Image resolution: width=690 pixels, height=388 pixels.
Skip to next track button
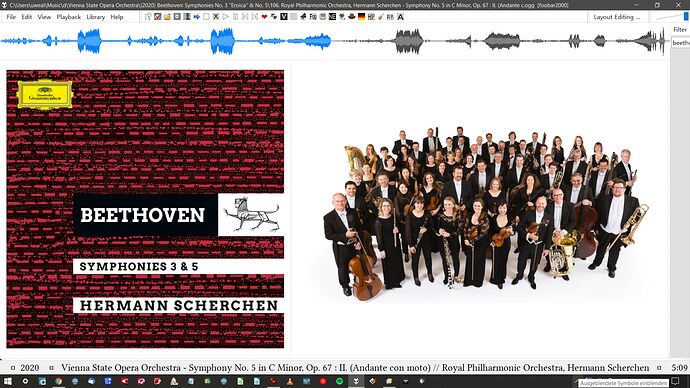tap(255, 17)
